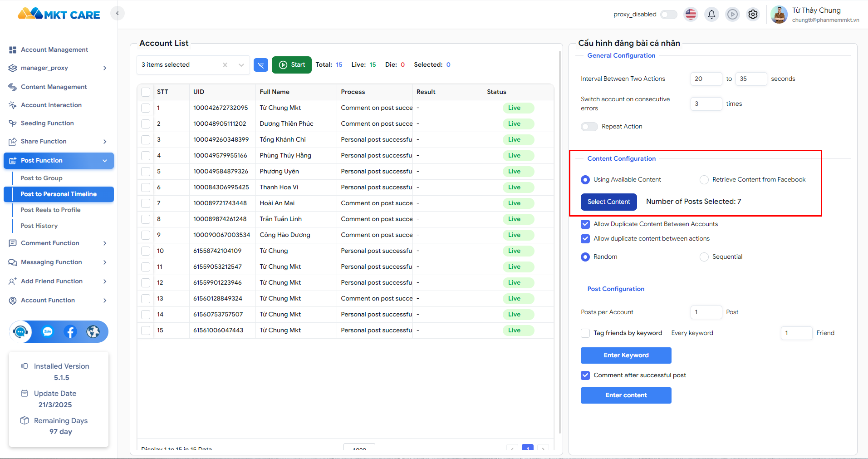The width and height of the screenshot is (868, 459).
Task: Go to Post History
Action: [39, 226]
